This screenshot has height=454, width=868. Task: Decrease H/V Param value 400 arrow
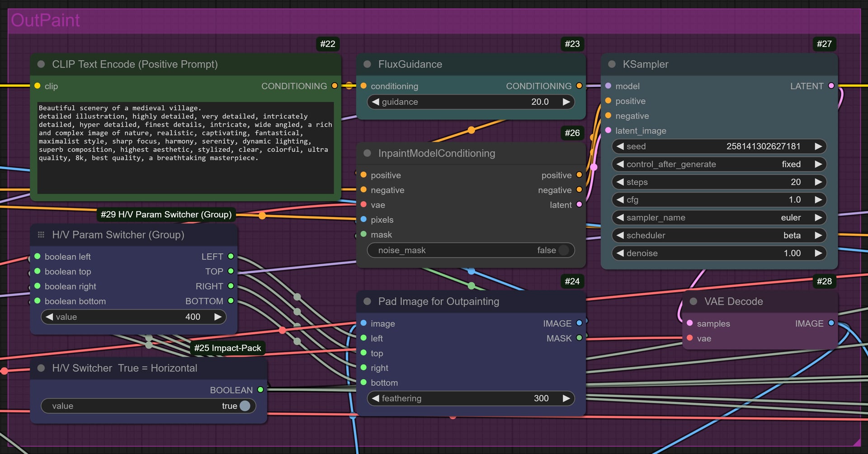point(49,317)
